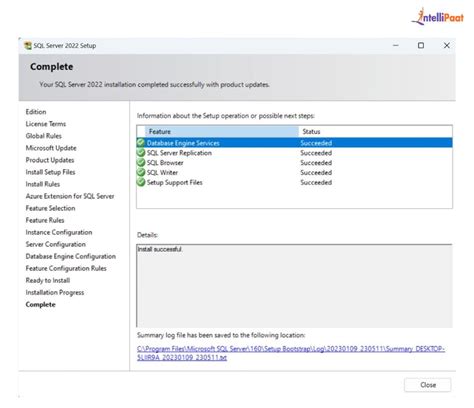The image size is (474, 408).
Task: Click green check icon beside Setup Support Files
Action: click(141, 182)
